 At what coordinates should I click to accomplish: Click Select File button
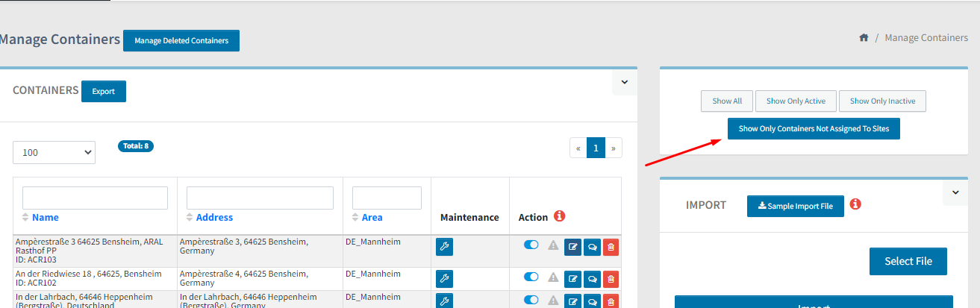(908, 261)
